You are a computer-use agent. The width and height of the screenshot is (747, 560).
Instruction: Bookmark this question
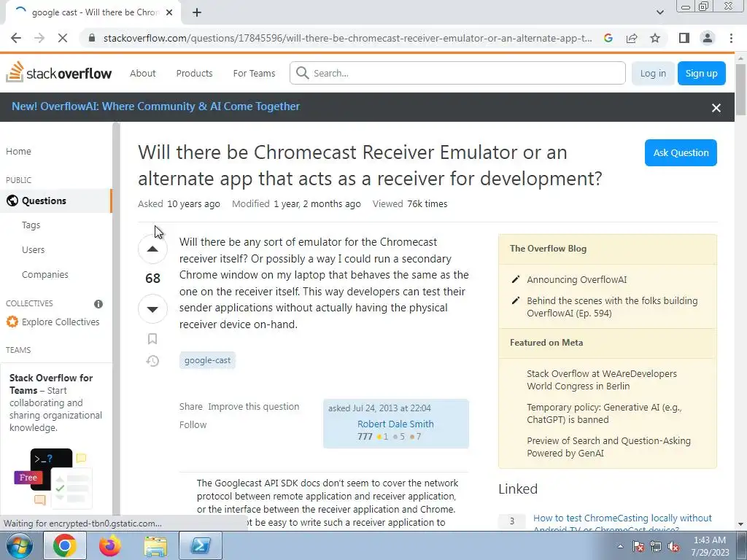152,338
